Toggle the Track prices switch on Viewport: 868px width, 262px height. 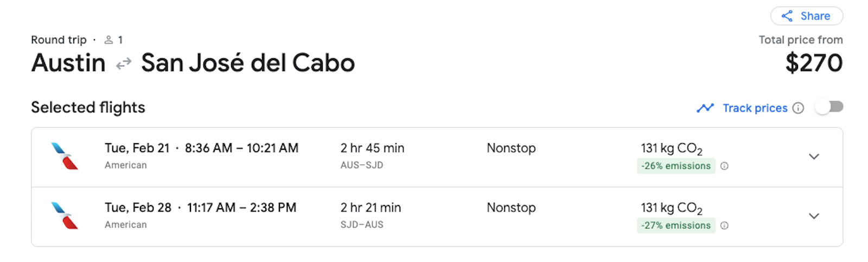point(829,107)
